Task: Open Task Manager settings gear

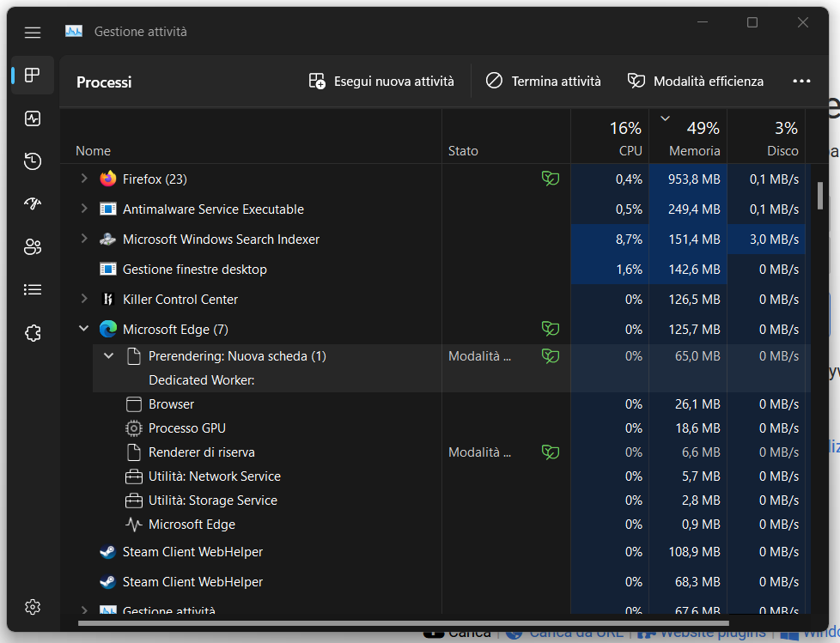Action: [32, 607]
